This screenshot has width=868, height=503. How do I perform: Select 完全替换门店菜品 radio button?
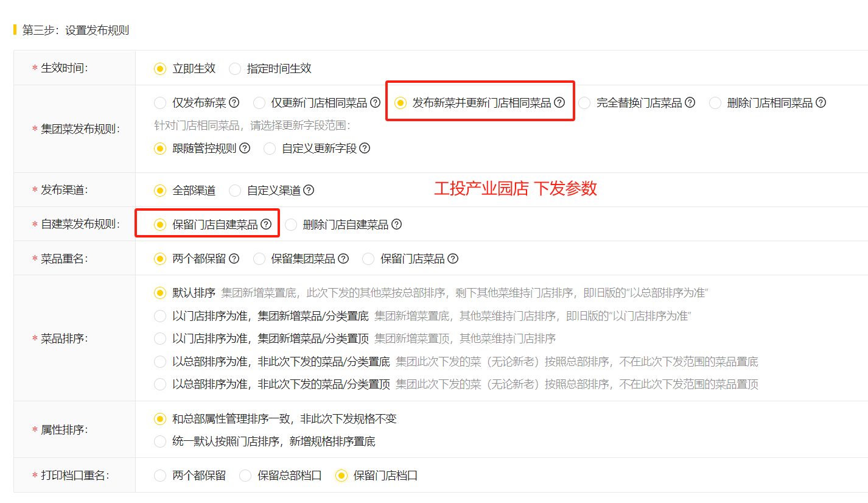(584, 103)
